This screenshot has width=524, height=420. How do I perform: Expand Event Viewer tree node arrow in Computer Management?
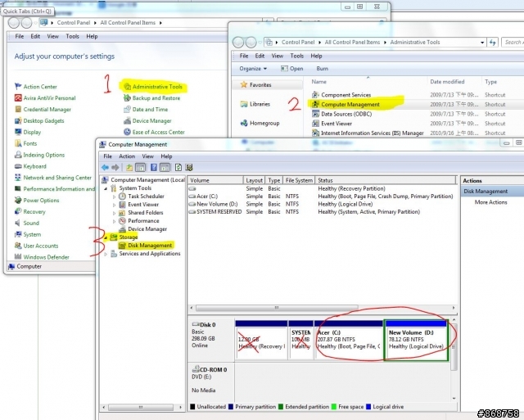(114, 205)
